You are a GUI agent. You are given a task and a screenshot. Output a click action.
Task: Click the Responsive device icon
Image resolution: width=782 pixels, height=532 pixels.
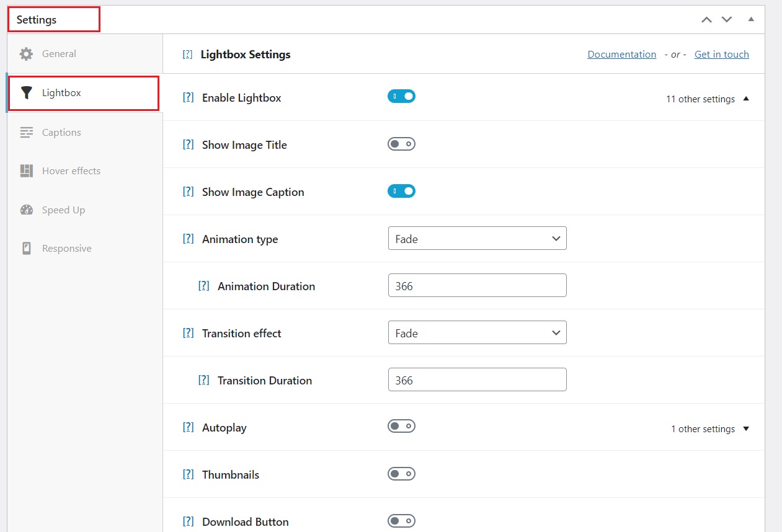coord(26,249)
